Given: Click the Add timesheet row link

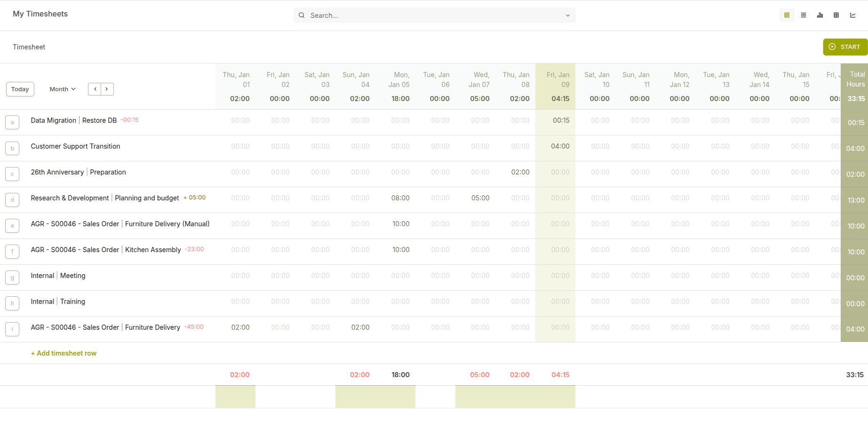Looking at the screenshot, I should (64, 353).
